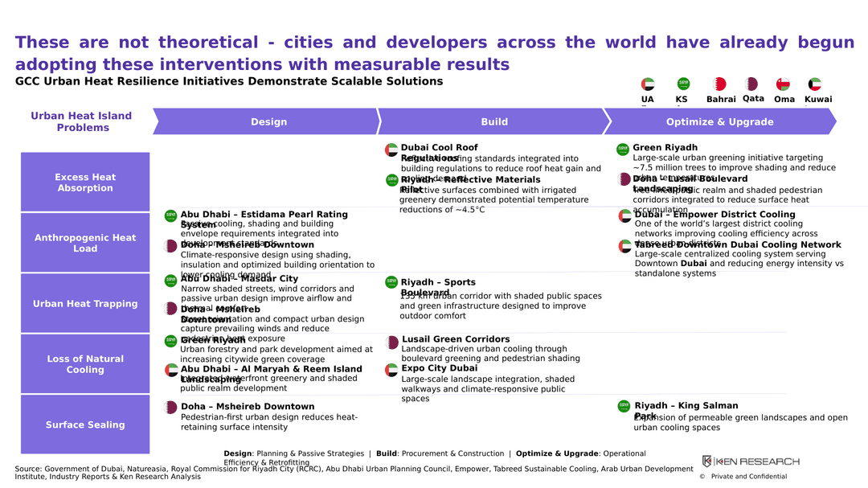
Task: Click the 'Kuwai' legend label
Action: pyautogui.click(x=818, y=99)
